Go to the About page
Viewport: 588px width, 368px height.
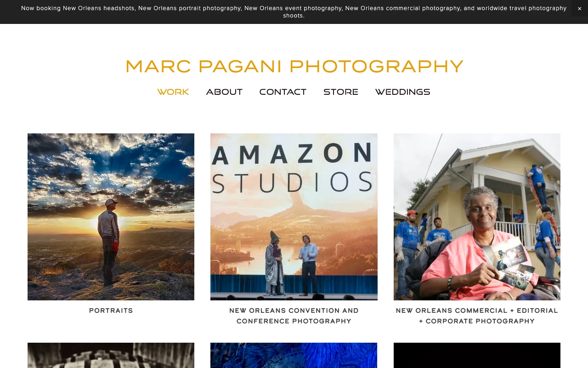point(224,92)
